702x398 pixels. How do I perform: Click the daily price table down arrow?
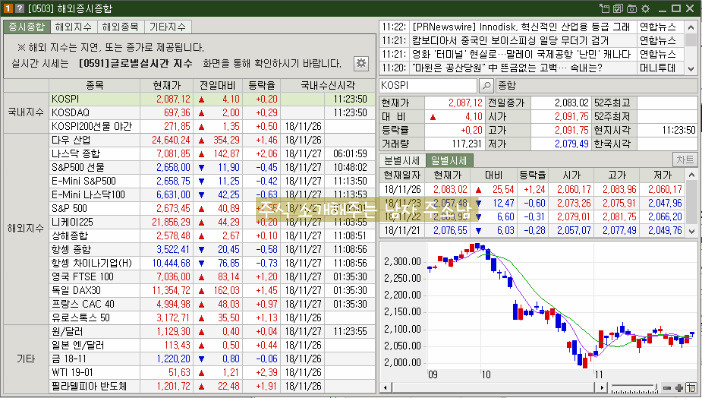pos(691,231)
